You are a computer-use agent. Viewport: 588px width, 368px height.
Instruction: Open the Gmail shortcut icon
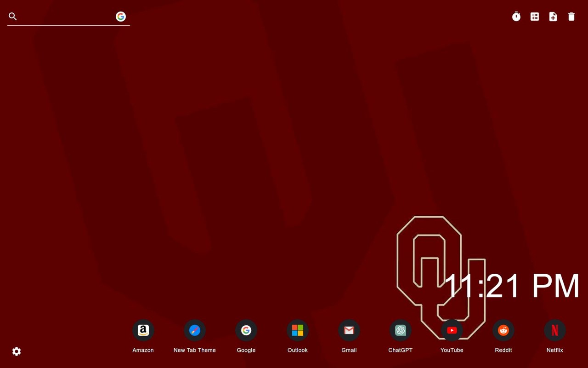coord(349,330)
